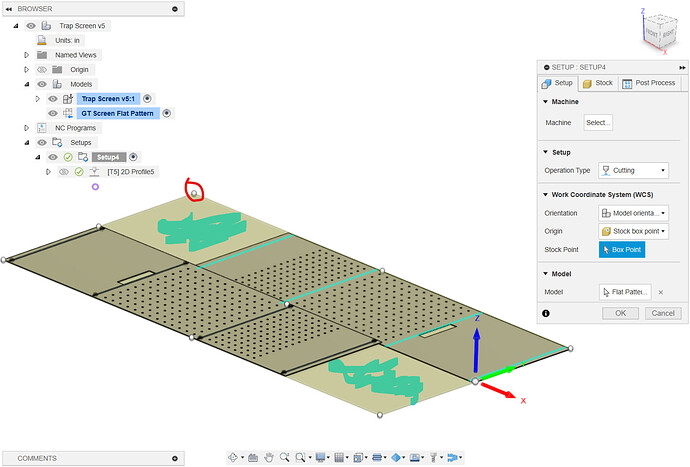
Task: Click the Machine Select... button
Action: [x=598, y=122]
